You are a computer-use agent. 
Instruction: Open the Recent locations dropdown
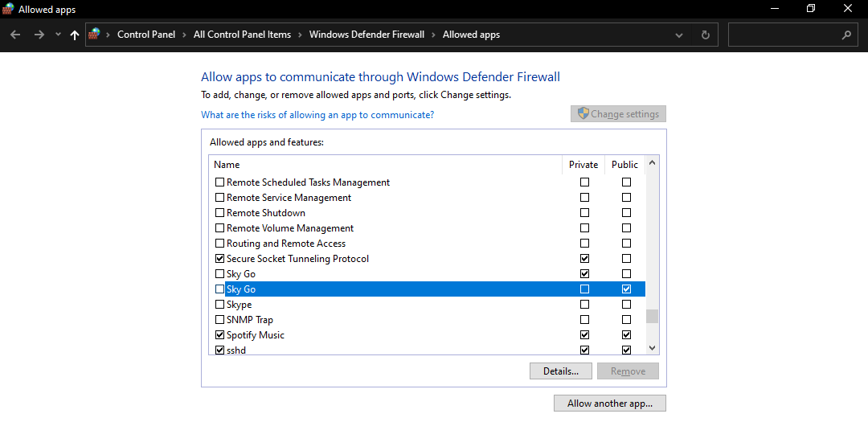pos(58,35)
